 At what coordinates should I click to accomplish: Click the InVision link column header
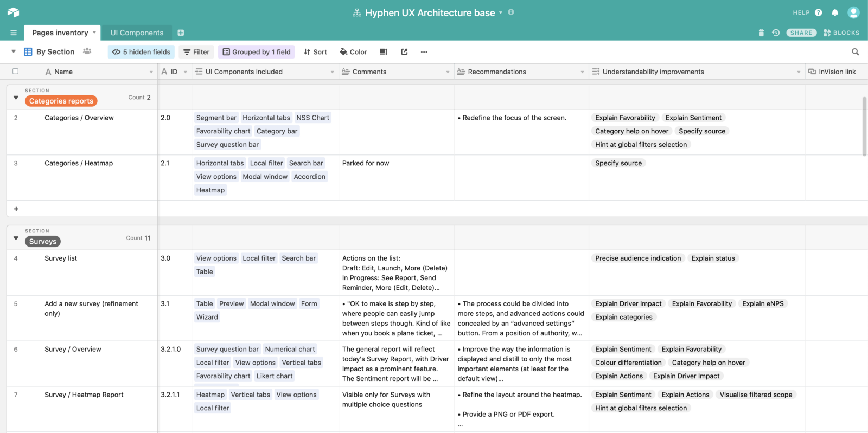(x=837, y=72)
